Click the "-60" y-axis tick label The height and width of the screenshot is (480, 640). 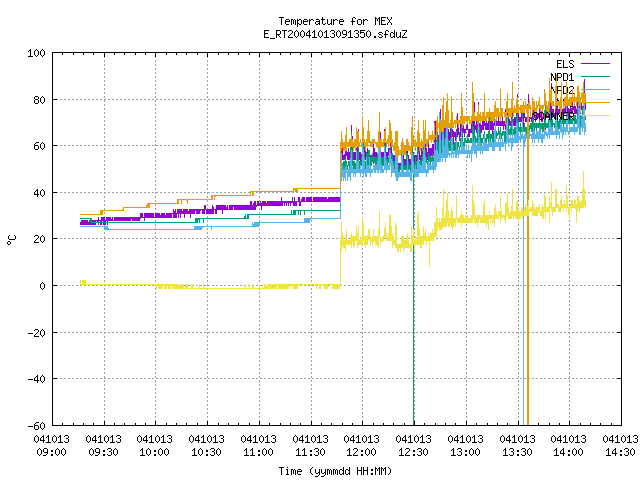click(36, 426)
